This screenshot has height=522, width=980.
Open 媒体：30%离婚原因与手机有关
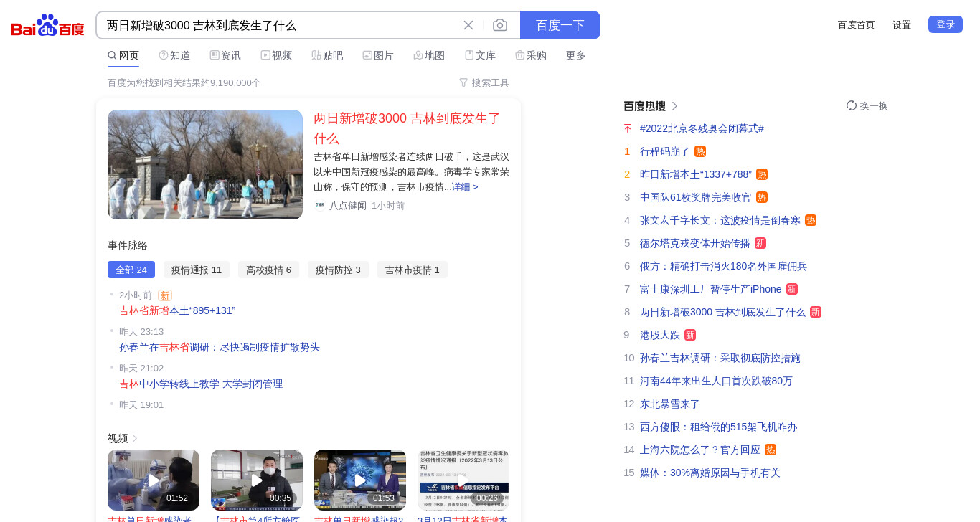(x=710, y=473)
